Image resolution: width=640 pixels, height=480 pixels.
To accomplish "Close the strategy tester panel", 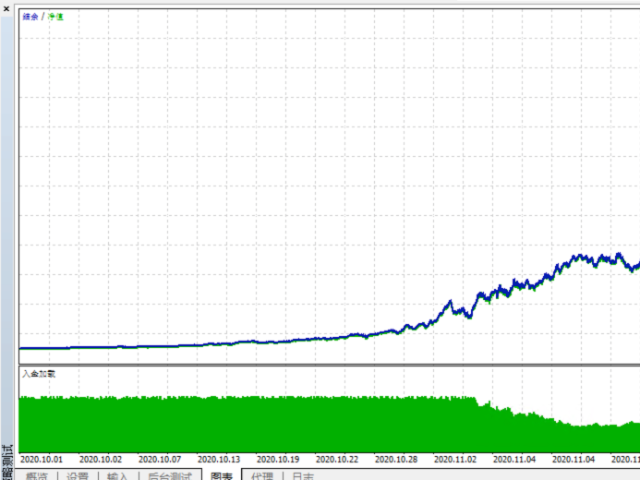I will point(6,8).
